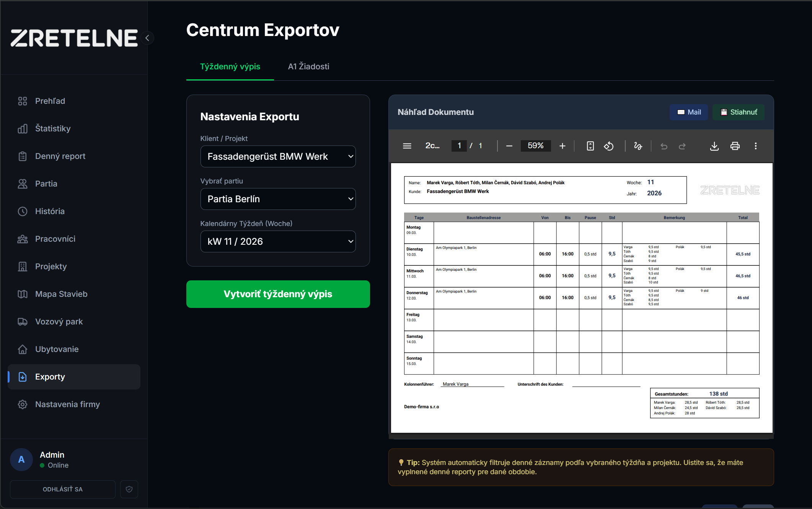Print the PDF document
Viewport: 812px width, 509px height.
[735, 146]
